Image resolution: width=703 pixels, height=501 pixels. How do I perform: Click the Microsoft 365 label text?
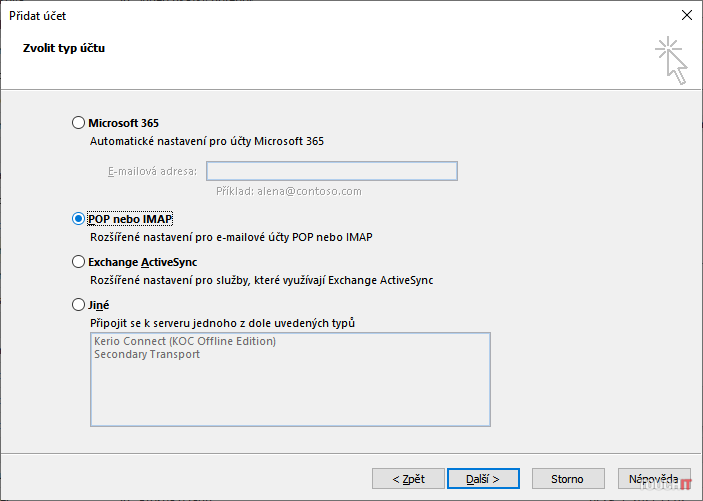click(x=123, y=123)
